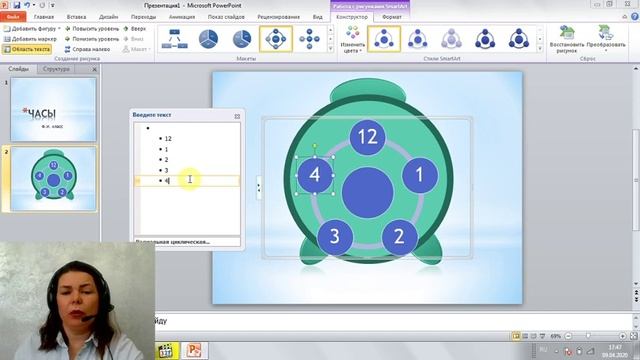This screenshot has height=360, width=640.
Task: Select the fifth SmartArt style thumbnail
Action: 518,39
